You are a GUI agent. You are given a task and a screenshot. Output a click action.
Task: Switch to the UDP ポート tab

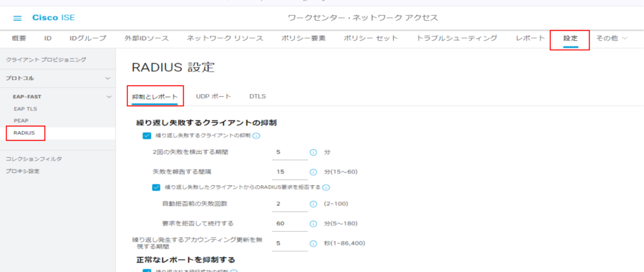pyautogui.click(x=213, y=96)
